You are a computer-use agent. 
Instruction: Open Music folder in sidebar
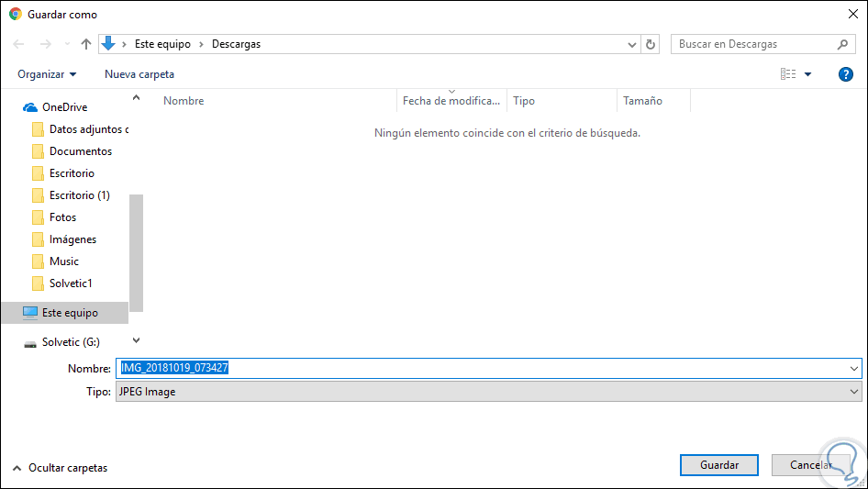coord(63,261)
